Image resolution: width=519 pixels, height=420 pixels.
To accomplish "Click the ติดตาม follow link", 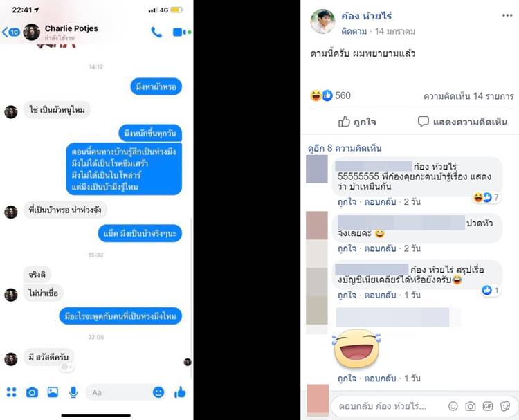I will click(x=354, y=31).
